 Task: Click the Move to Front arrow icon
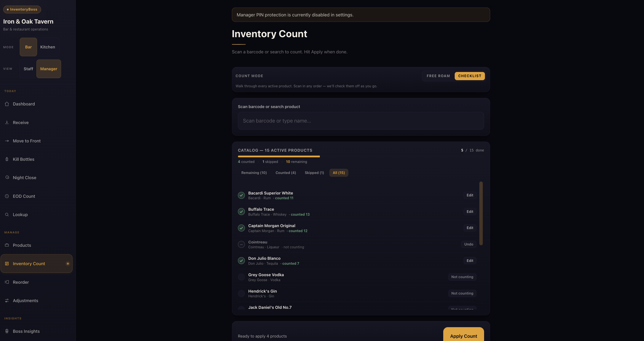(x=7, y=141)
